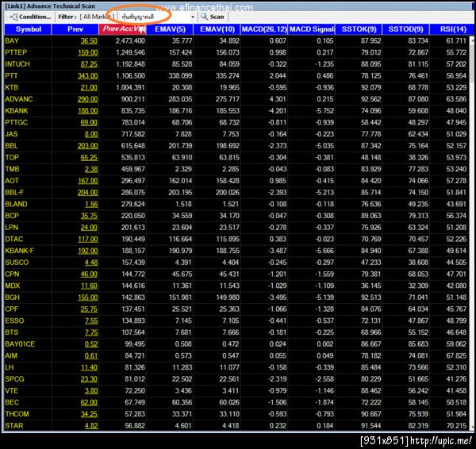Select the CPF symbol row
The width and height of the screenshot is (476, 449).
point(236,309)
